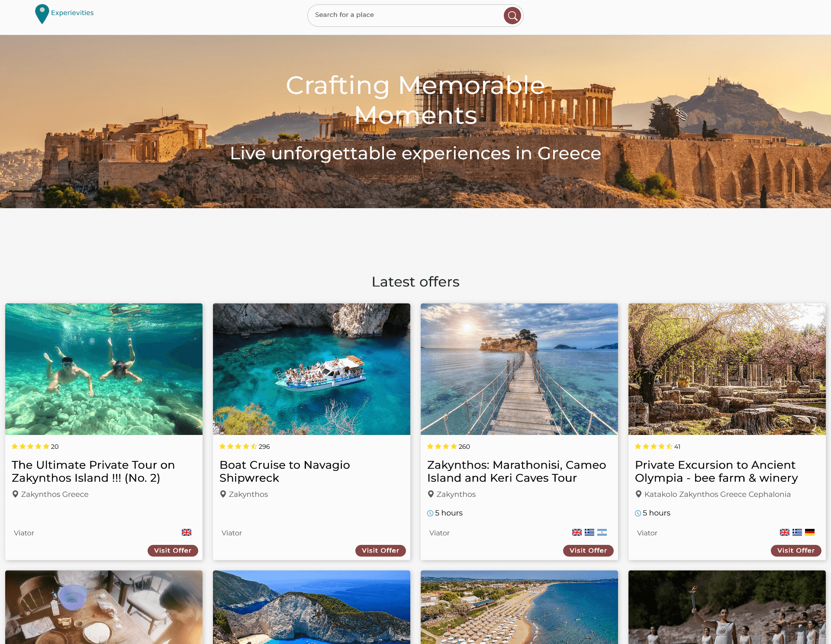Click the location pin on Ancient Olympia listing
831x644 pixels.
(x=638, y=494)
